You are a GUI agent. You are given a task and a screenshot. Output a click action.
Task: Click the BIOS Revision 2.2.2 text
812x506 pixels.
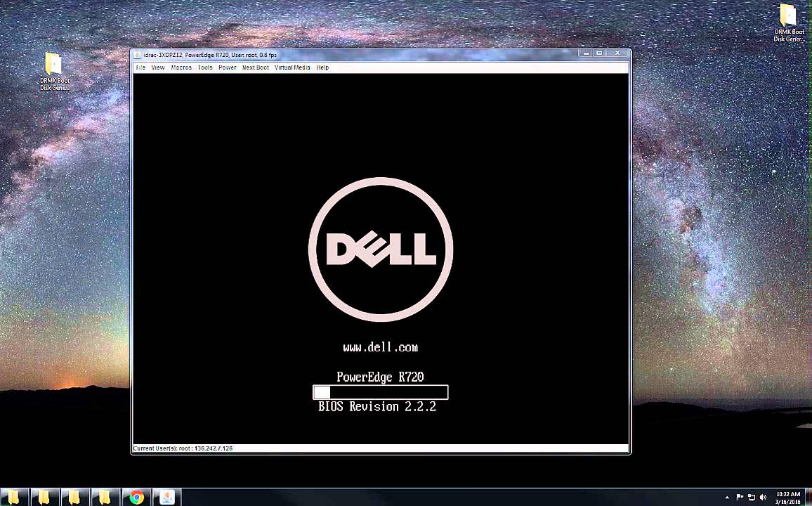377,407
